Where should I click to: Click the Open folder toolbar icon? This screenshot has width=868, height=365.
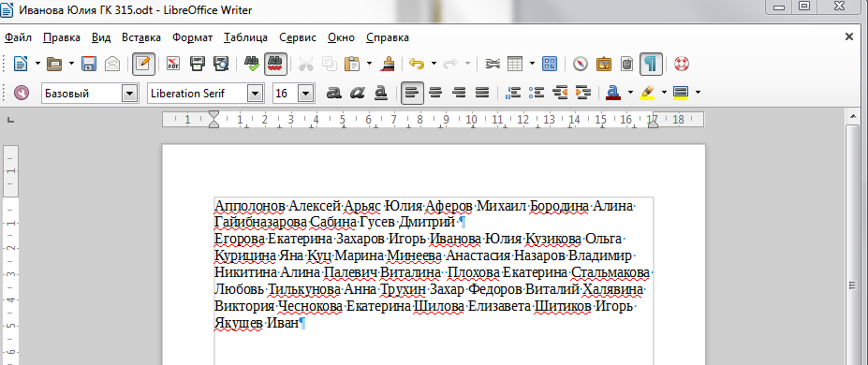tap(54, 65)
